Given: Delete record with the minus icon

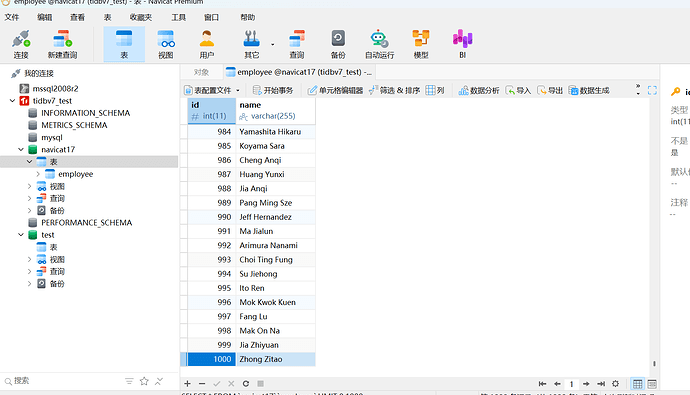Looking at the screenshot, I should click(x=202, y=384).
